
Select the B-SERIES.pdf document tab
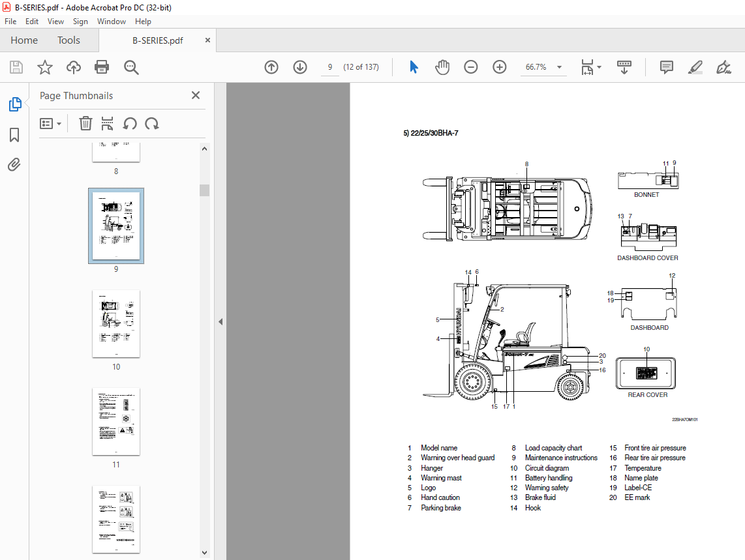click(x=158, y=40)
